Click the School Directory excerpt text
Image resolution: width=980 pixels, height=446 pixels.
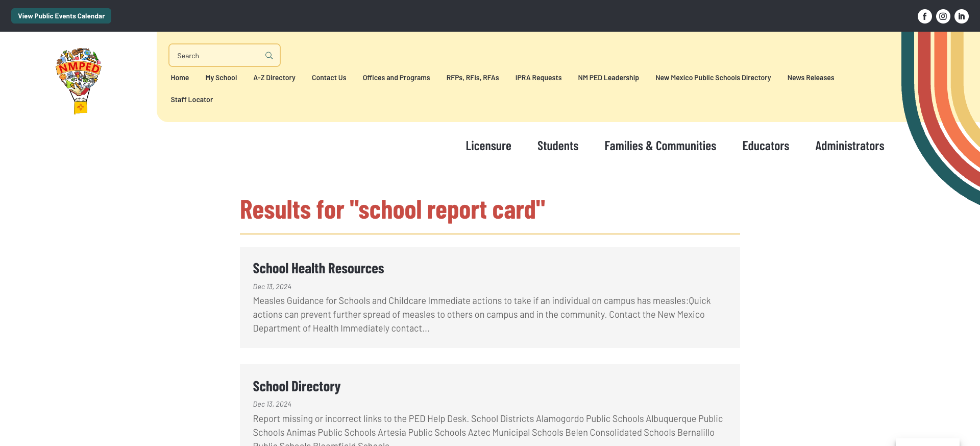pyautogui.click(x=488, y=429)
